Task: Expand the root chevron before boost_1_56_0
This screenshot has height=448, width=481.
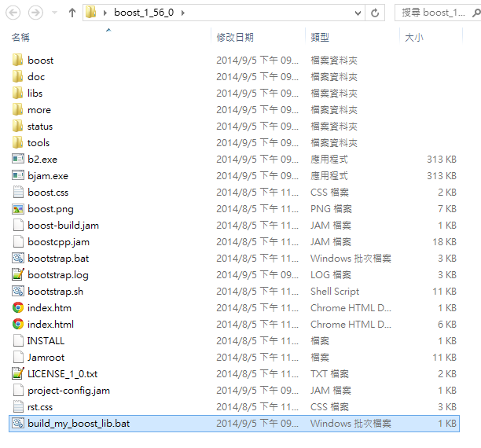Action: tap(105, 13)
